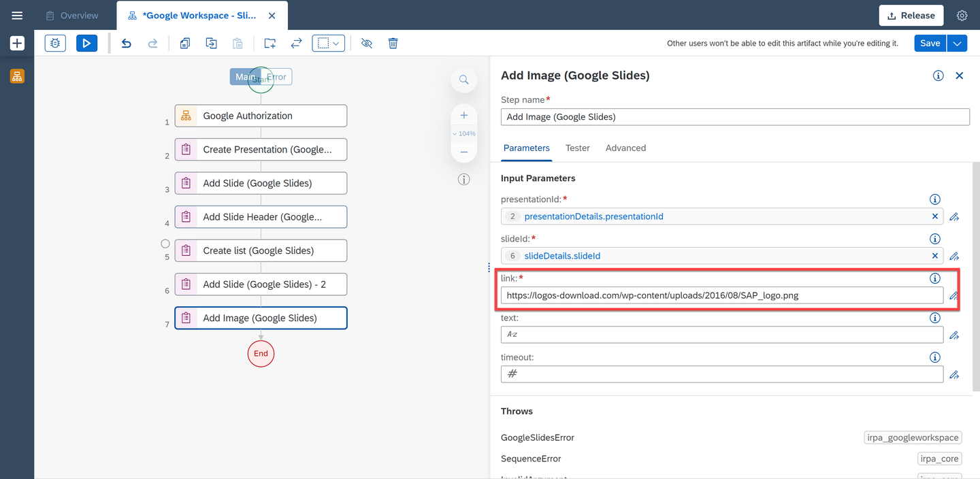Viewport: 980px width, 479px height.
Task: Clear the slideId value
Action: (x=935, y=256)
